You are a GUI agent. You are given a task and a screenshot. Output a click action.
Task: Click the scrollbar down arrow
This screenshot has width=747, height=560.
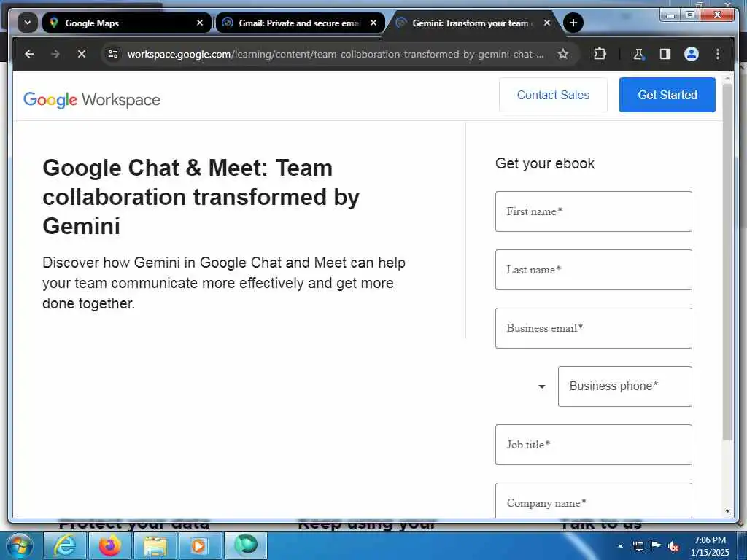pos(727,511)
